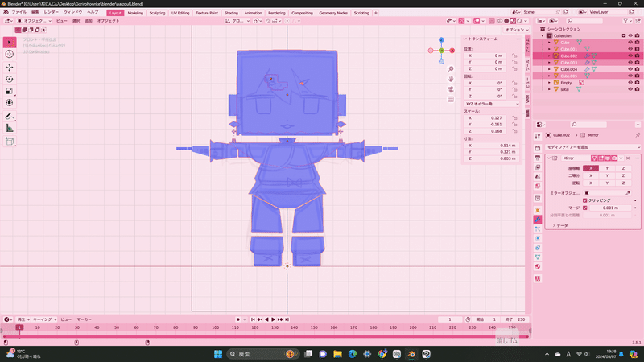The height and width of the screenshot is (362, 644).
Task: Open the レンダー menu
Action: tap(52, 12)
